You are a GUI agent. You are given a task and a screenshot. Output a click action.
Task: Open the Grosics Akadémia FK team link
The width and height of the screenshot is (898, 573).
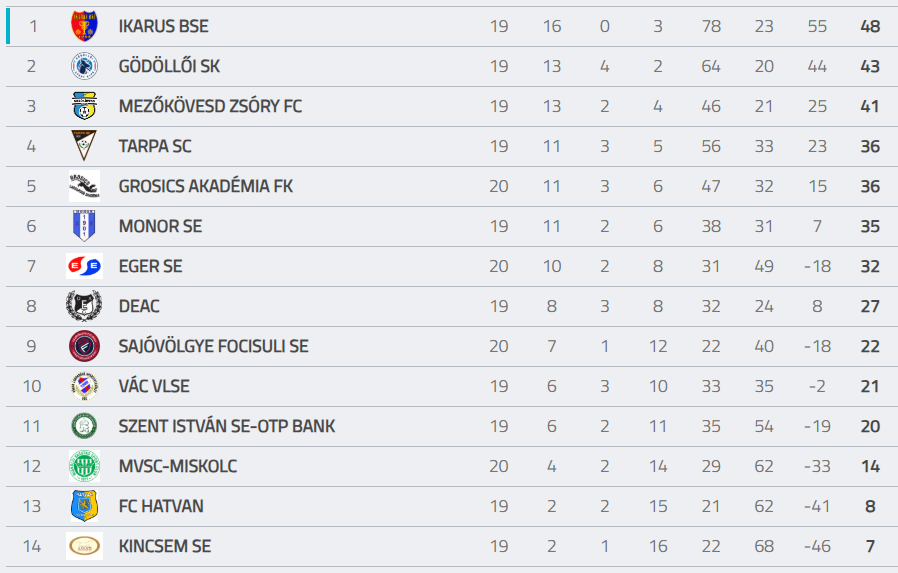205,186
